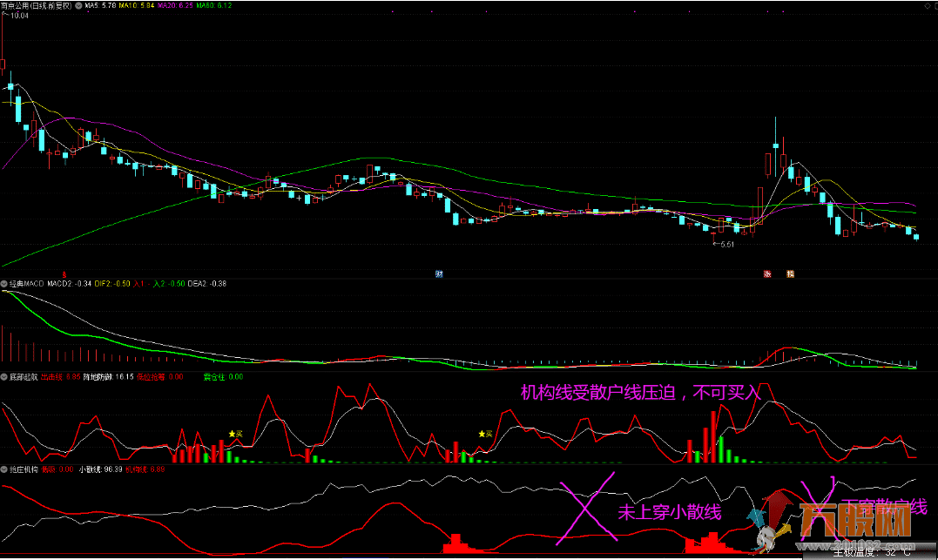The width and height of the screenshot is (938, 560).
Task: Select the MA20: 6.25 label
Action: (x=175, y=5)
